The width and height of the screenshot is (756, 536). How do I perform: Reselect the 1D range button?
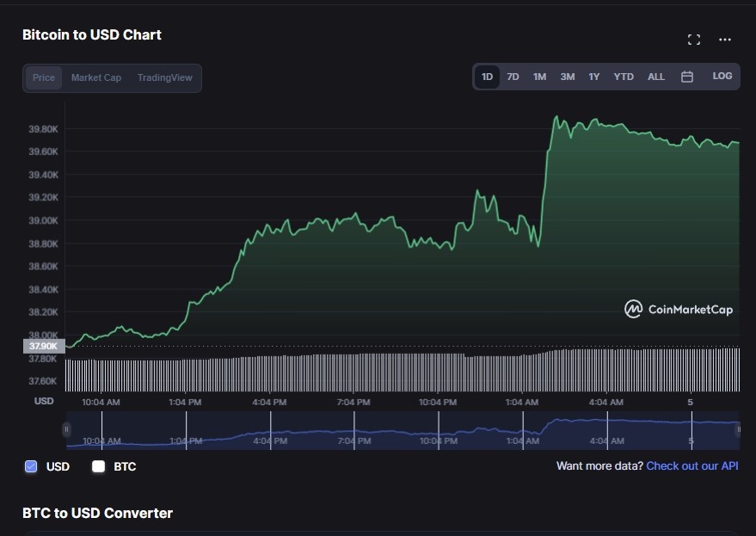486,76
